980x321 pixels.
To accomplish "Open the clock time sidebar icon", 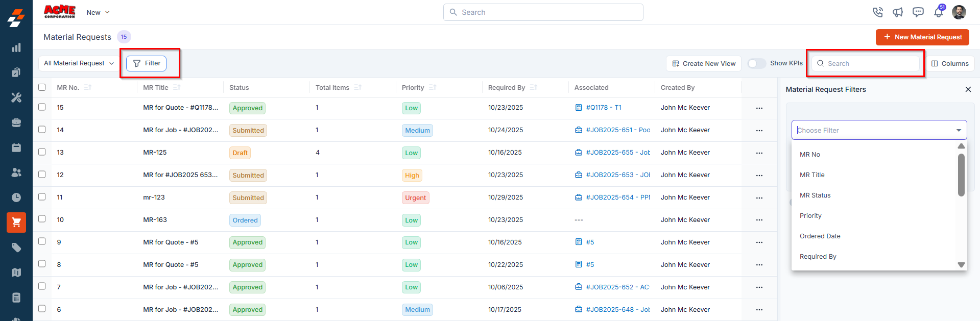I will point(16,197).
